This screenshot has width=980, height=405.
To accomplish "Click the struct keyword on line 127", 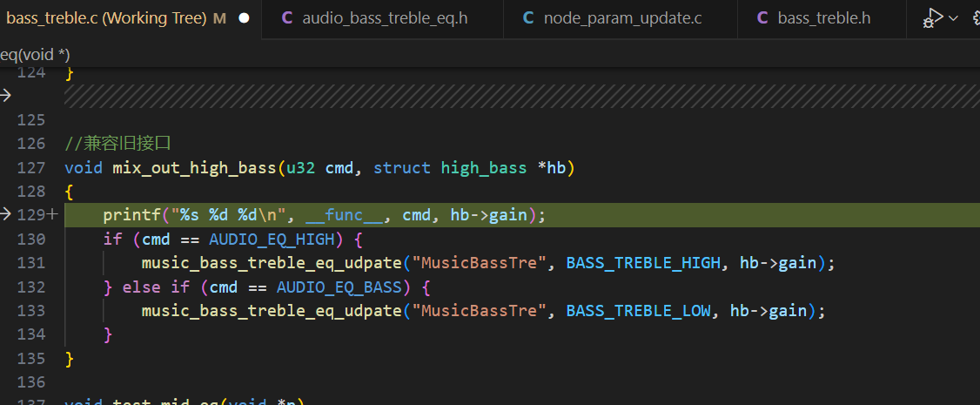I will 402,167.
